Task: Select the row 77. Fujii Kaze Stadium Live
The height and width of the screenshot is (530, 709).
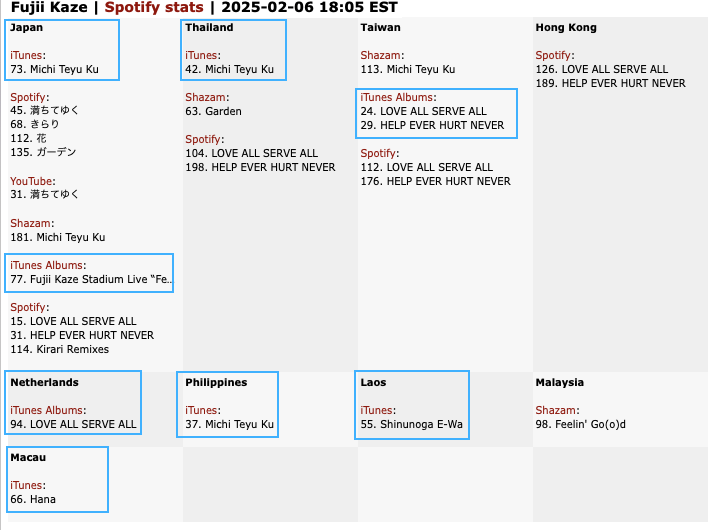Action: coord(91,279)
